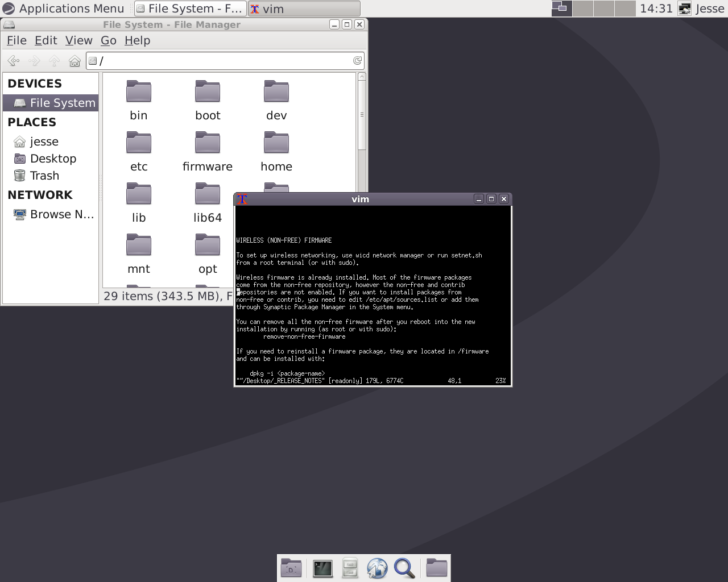Open the Help menu

(137, 40)
